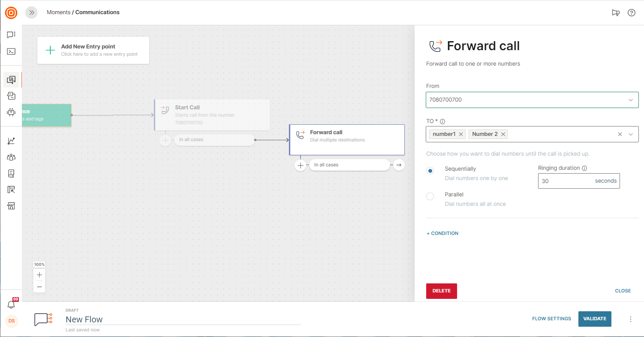The height and width of the screenshot is (337, 644).
Task: Click the megaphone announcements icon
Action: click(x=616, y=12)
